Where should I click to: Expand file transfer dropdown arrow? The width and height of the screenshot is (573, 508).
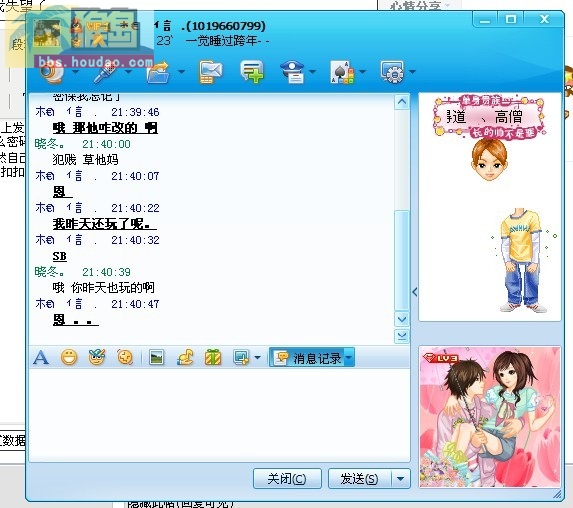click(x=181, y=72)
